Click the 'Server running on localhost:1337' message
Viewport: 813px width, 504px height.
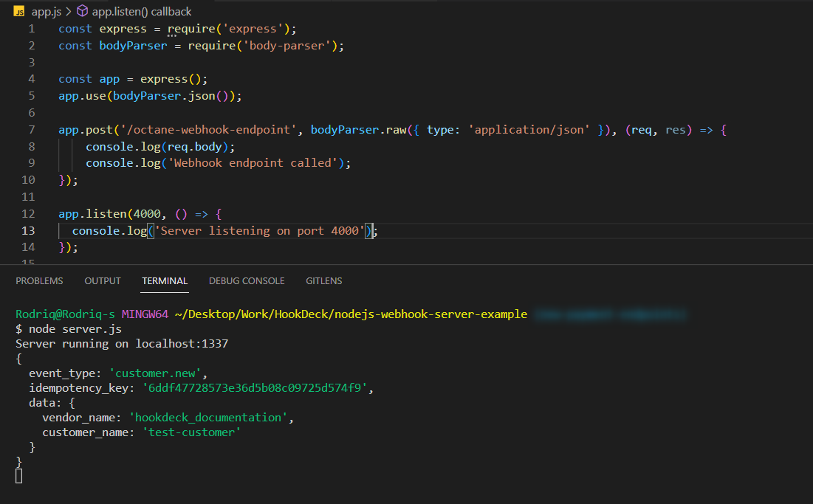point(123,343)
